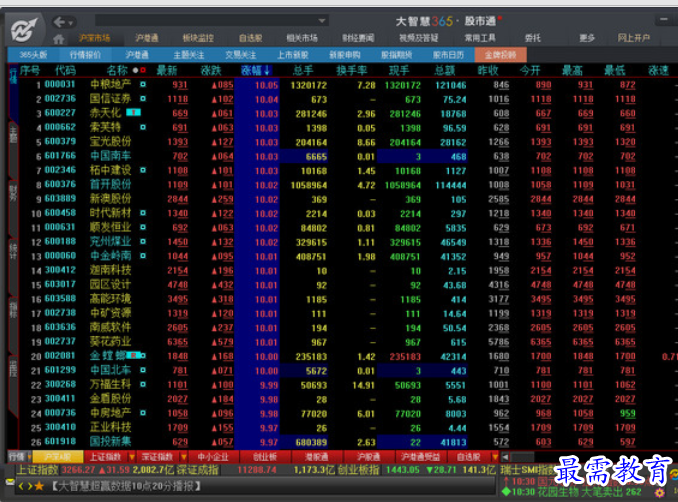Sort by the 换手率 column header
Viewport: 678px width, 502px height.
pyautogui.click(x=351, y=70)
